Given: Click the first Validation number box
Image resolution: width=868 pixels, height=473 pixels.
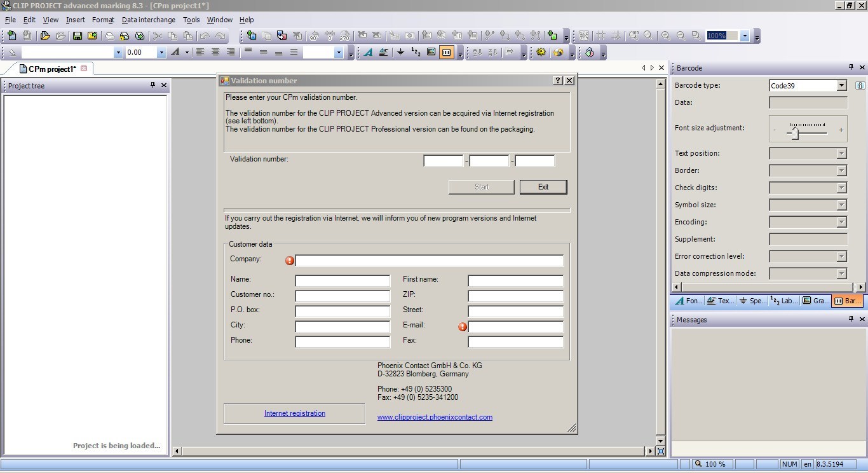Looking at the screenshot, I should click(444, 161).
